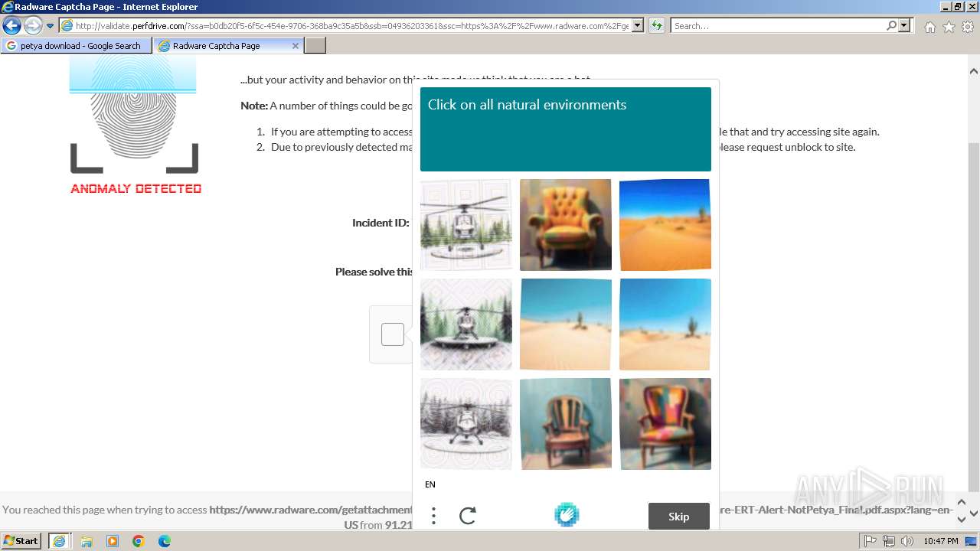Reload the captcha challenge with the refresh icon

[468, 516]
